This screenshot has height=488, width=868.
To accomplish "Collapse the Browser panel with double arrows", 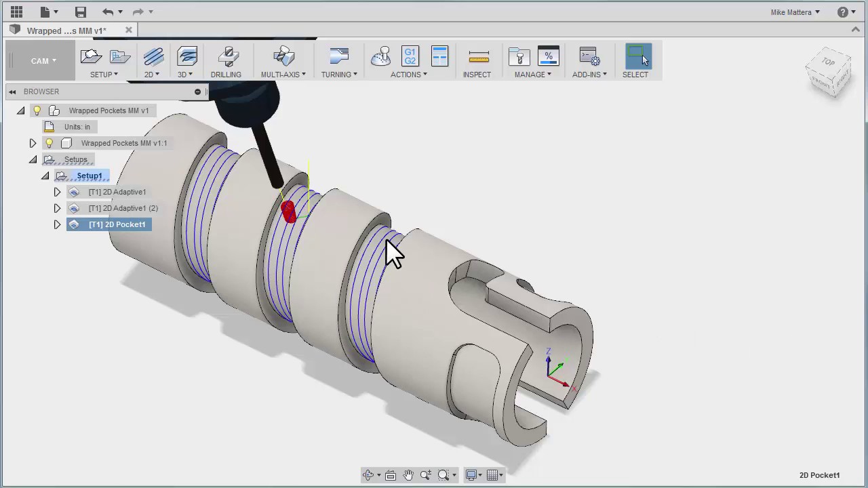I will tap(12, 91).
